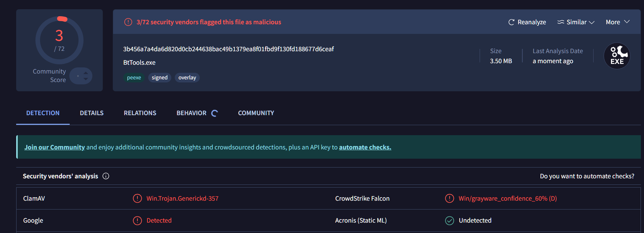The height and width of the screenshot is (233, 644).
Task: Expand the Similar dropdown
Action: tap(592, 22)
